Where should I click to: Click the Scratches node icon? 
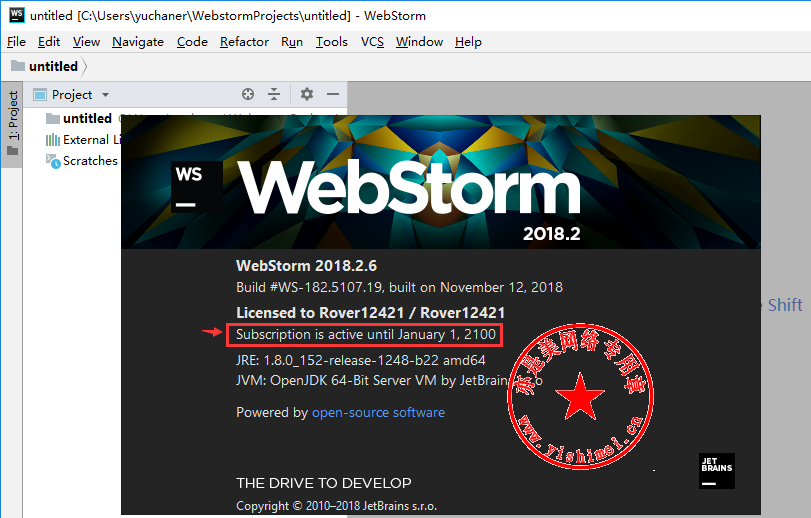click(53, 161)
